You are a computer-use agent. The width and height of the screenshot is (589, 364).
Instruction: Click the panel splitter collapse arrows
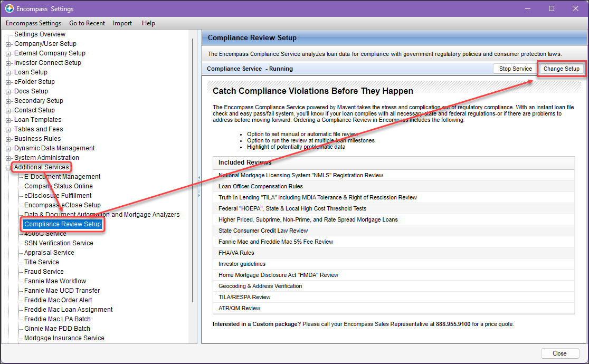pos(199,186)
